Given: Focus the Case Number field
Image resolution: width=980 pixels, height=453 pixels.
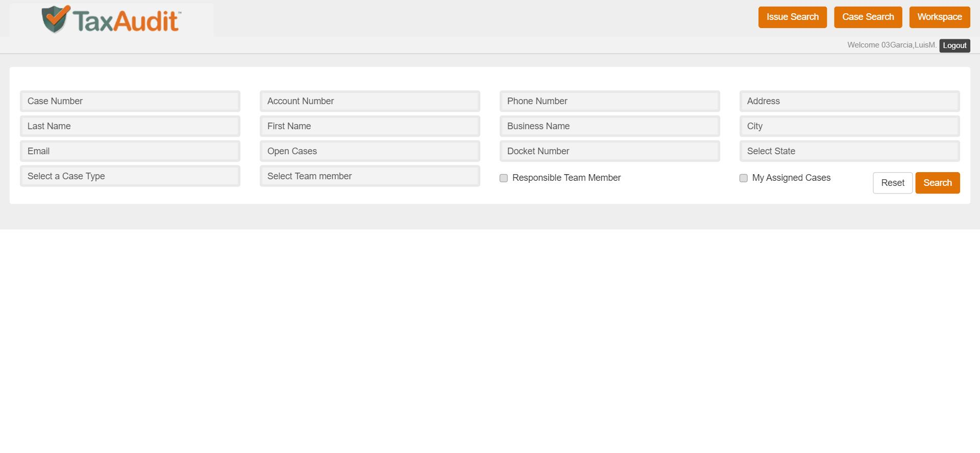Looking at the screenshot, I should click(x=130, y=101).
